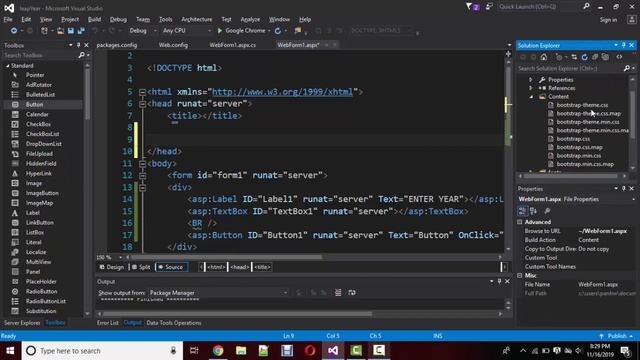The width and height of the screenshot is (640, 360).
Task: Click the Refresh icon in Solution Explorer
Action: pyautogui.click(x=584, y=57)
